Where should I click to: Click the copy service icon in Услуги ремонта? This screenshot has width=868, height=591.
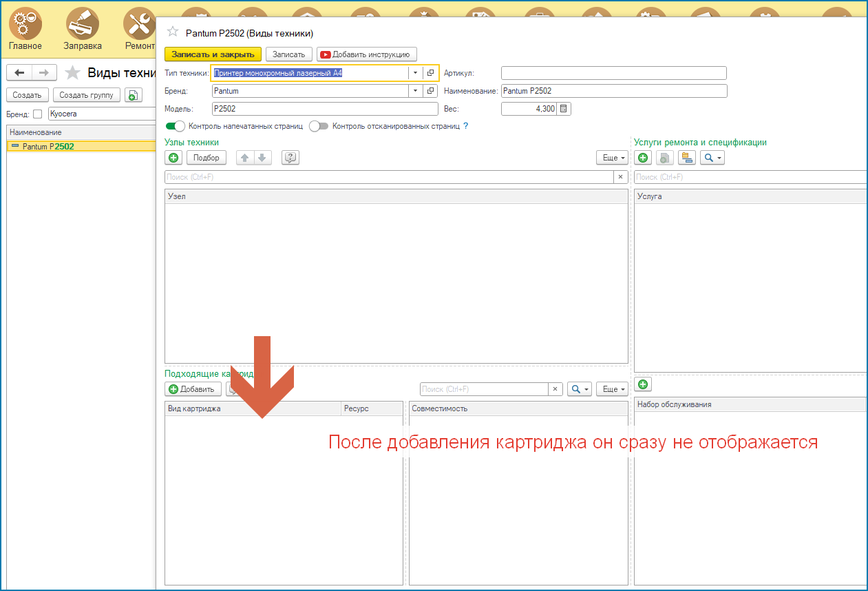(664, 158)
